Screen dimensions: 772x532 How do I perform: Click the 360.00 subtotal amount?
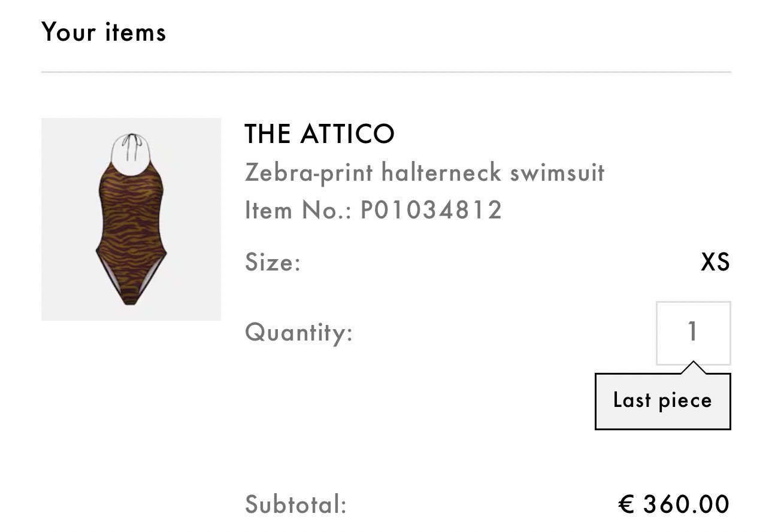point(686,504)
